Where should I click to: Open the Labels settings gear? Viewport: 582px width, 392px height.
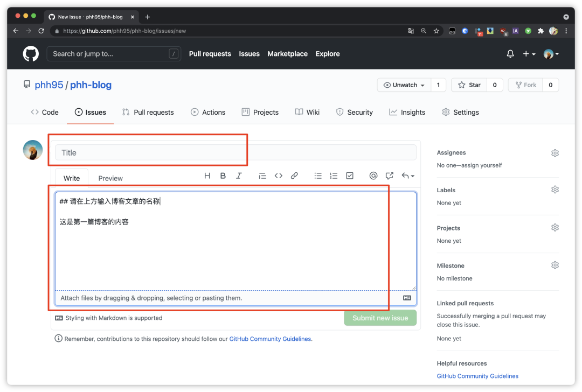click(x=555, y=190)
